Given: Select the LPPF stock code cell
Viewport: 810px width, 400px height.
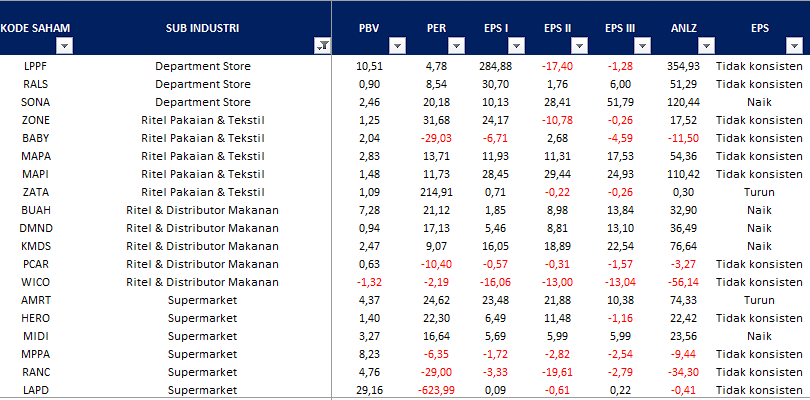Looking at the screenshot, I should click(x=36, y=65).
